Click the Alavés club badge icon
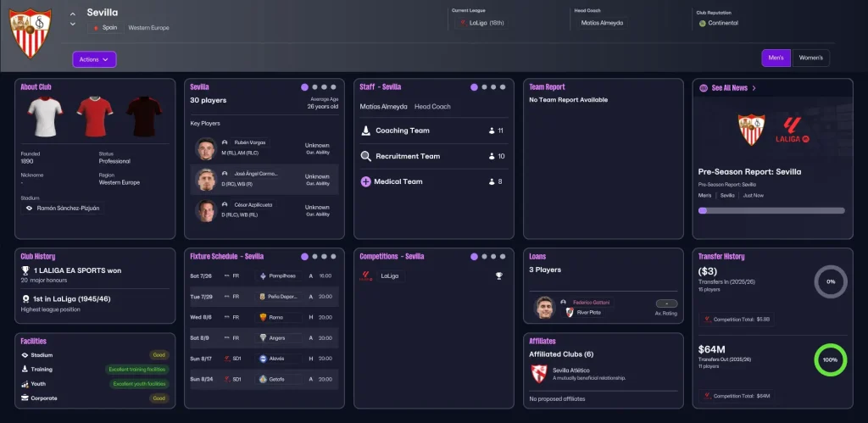This screenshot has width=868, height=423. point(263,359)
